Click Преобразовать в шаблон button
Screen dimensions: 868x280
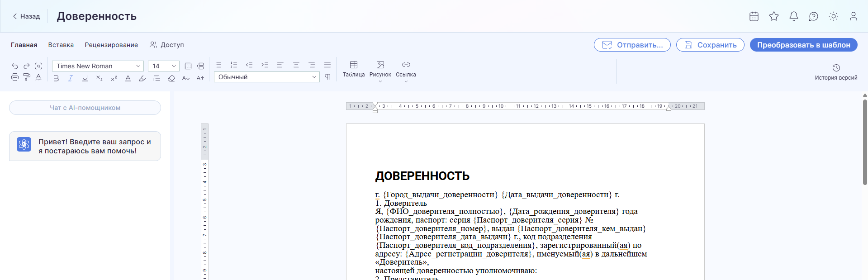(803, 45)
